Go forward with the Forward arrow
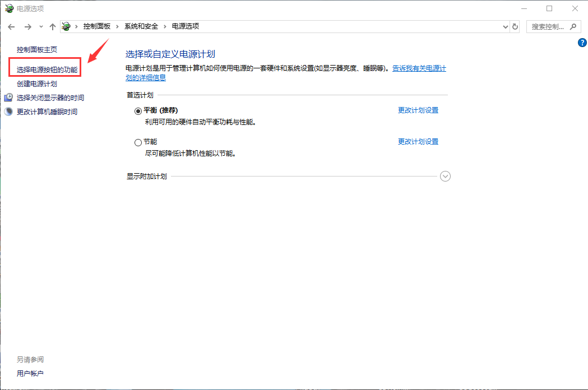The image size is (588, 390). coord(28,27)
